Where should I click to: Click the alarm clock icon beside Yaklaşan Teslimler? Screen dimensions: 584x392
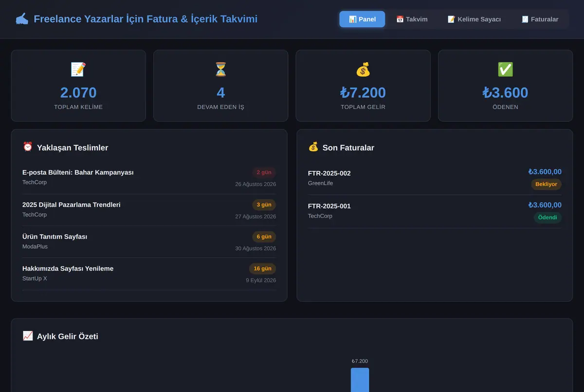28,147
